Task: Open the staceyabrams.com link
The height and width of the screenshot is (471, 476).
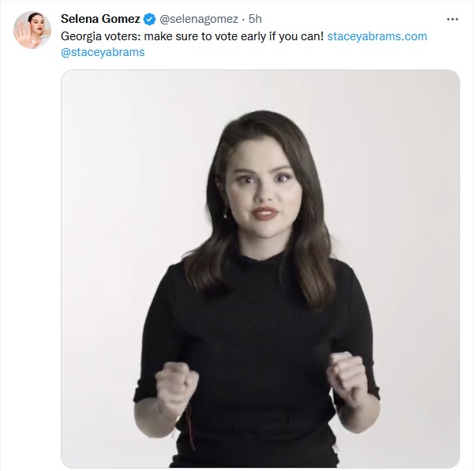Action: 377,36
